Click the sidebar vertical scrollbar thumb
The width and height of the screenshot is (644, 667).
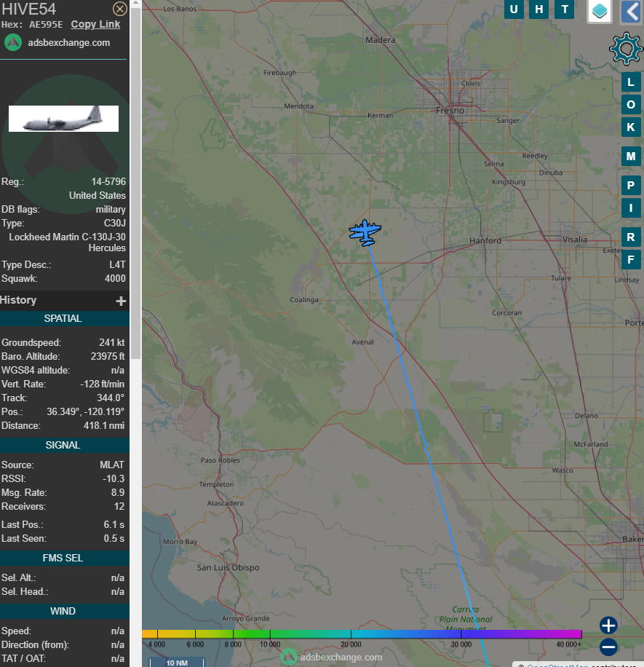135,183
